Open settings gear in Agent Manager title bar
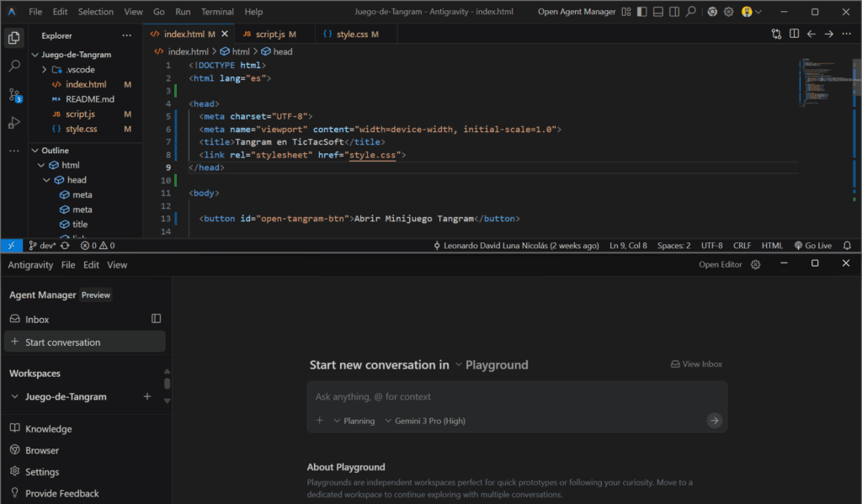Viewport: 862px width, 504px height. tap(755, 264)
